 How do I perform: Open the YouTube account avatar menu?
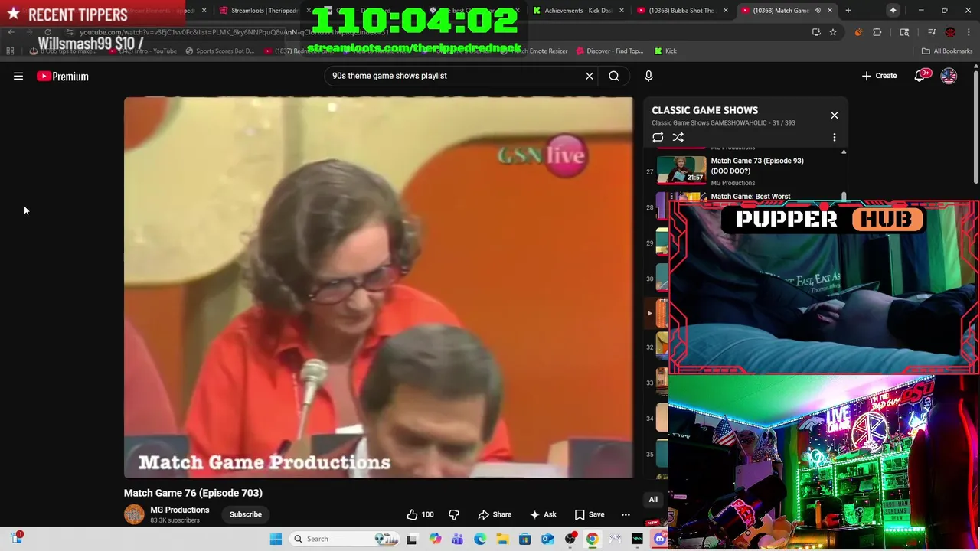pyautogui.click(x=949, y=76)
